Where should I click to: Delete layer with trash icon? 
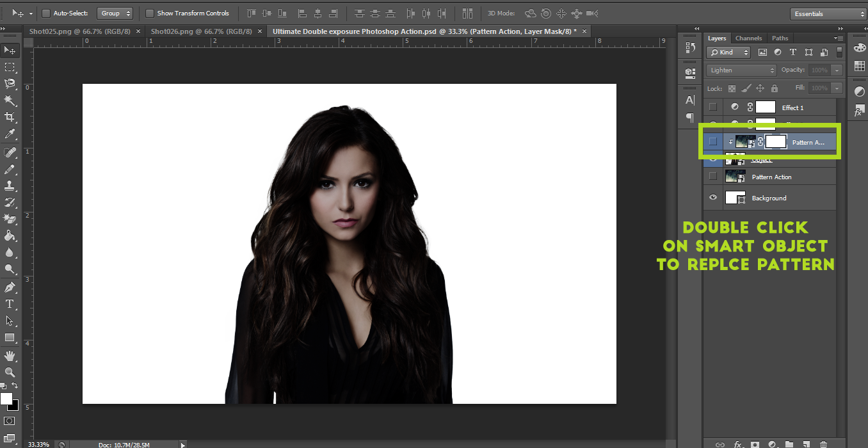(x=823, y=444)
